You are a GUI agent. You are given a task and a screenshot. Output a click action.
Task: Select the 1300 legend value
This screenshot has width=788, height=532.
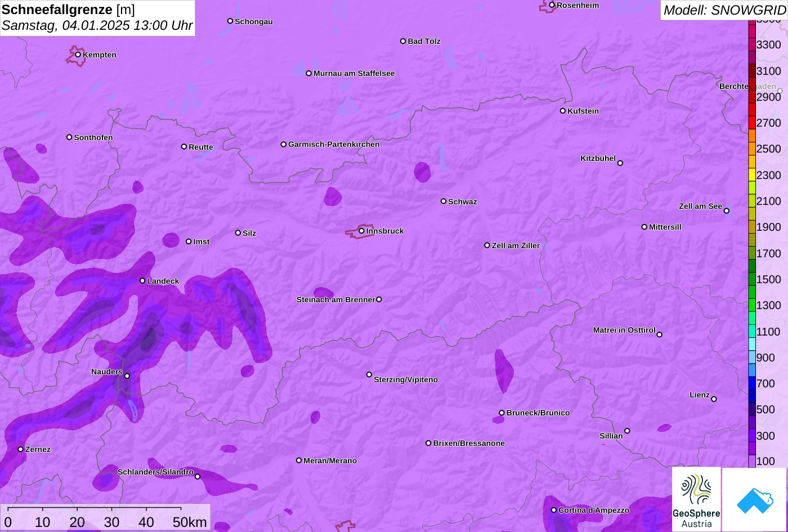pyautogui.click(x=769, y=305)
